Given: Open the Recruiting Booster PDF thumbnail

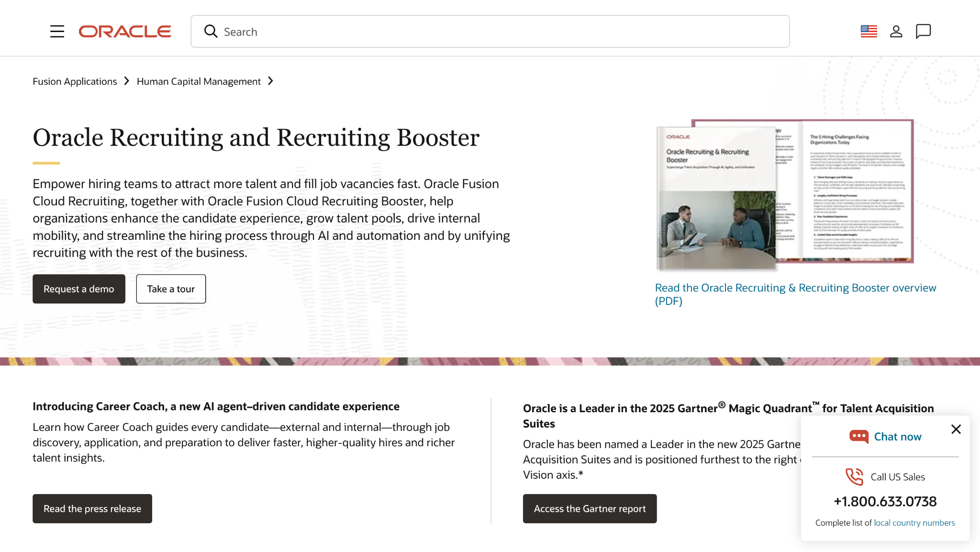Looking at the screenshot, I should point(785,195).
